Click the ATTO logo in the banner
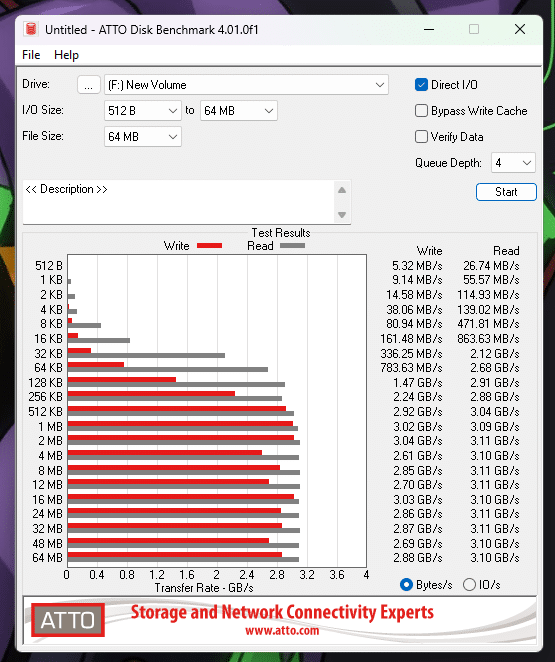Screen dimensions: 555x662 pos(68,620)
